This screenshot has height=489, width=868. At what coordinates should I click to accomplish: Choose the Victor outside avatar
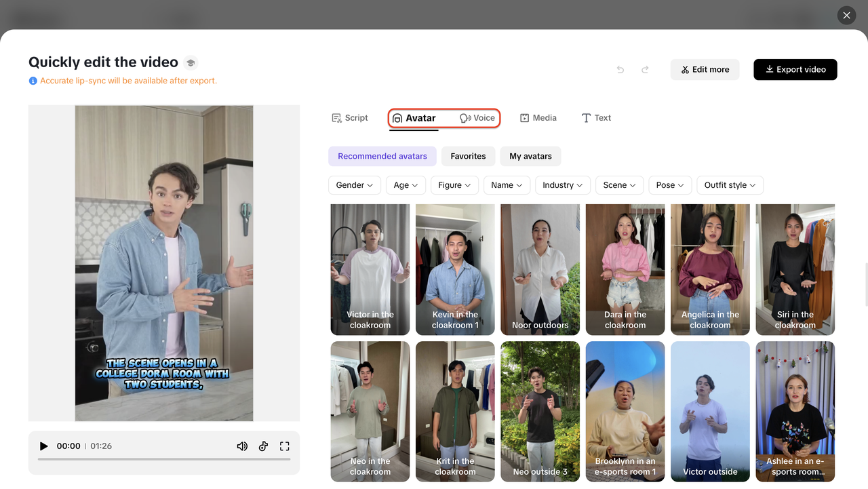pyautogui.click(x=710, y=412)
